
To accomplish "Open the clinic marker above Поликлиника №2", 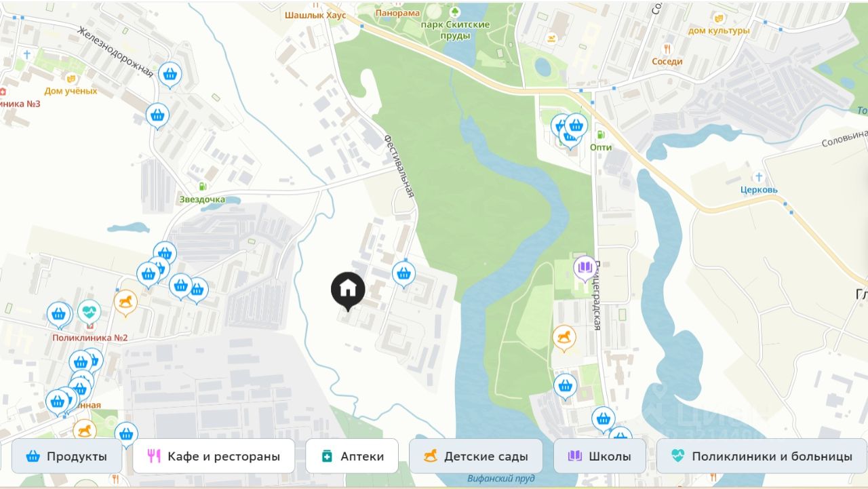I will click(89, 312).
